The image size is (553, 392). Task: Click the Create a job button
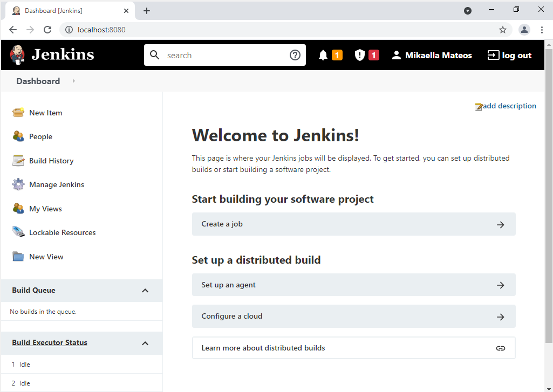353,224
